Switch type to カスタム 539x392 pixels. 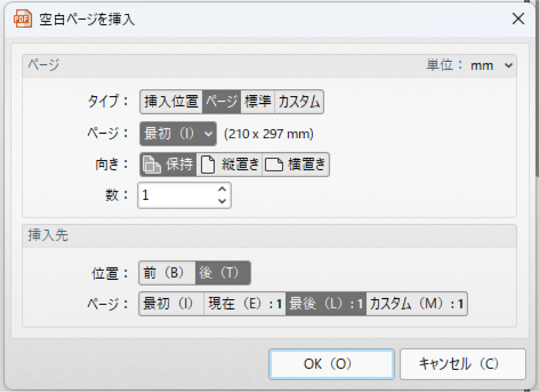pos(299,102)
